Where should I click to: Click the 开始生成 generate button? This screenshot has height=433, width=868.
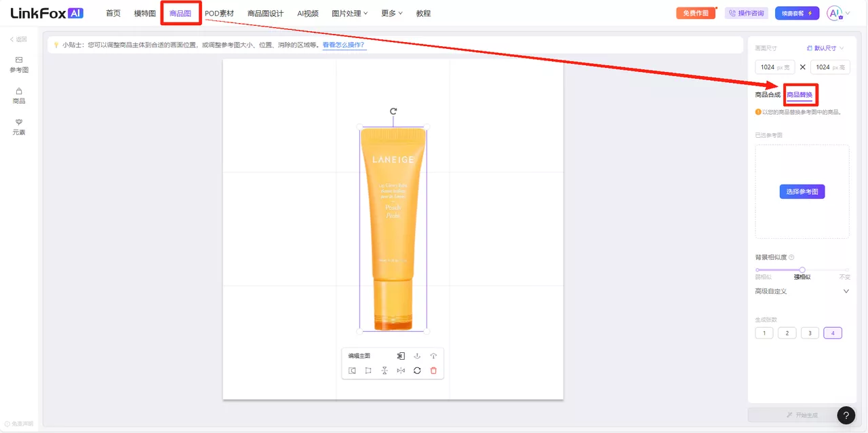click(x=802, y=415)
